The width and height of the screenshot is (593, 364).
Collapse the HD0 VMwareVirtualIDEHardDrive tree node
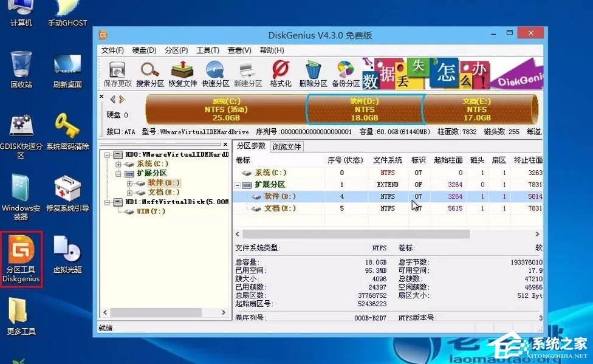tap(108, 155)
